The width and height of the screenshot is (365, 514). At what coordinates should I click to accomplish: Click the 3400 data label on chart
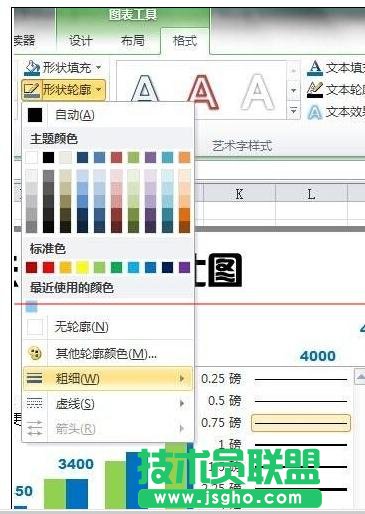[76, 464]
